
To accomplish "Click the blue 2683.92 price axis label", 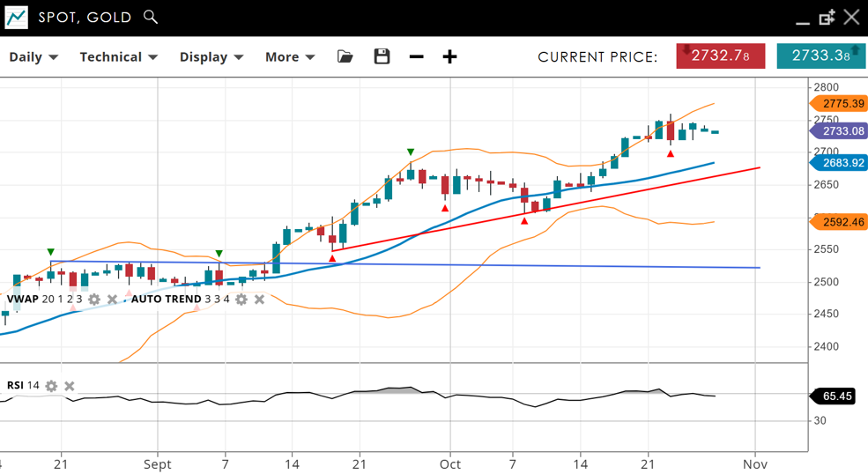I will coord(841,163).
